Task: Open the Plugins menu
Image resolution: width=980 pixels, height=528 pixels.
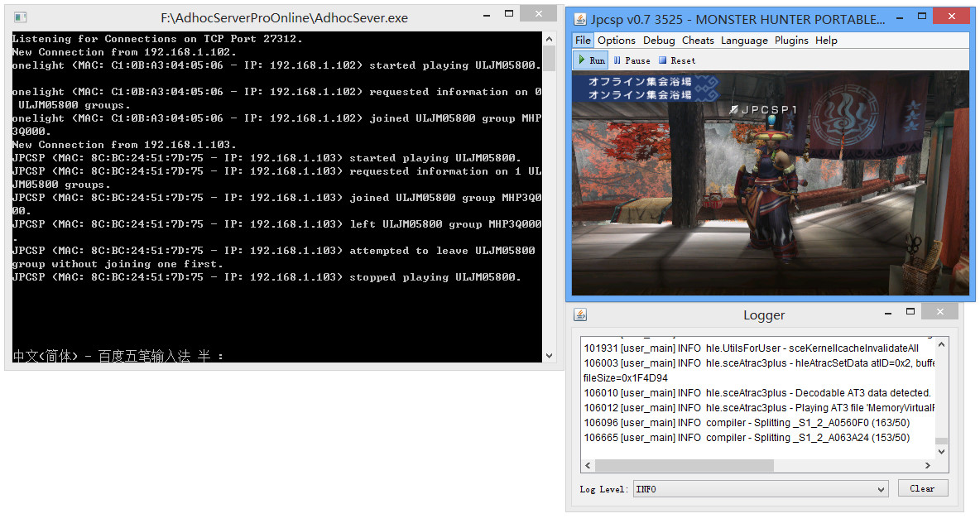Action: coord(791,41)
